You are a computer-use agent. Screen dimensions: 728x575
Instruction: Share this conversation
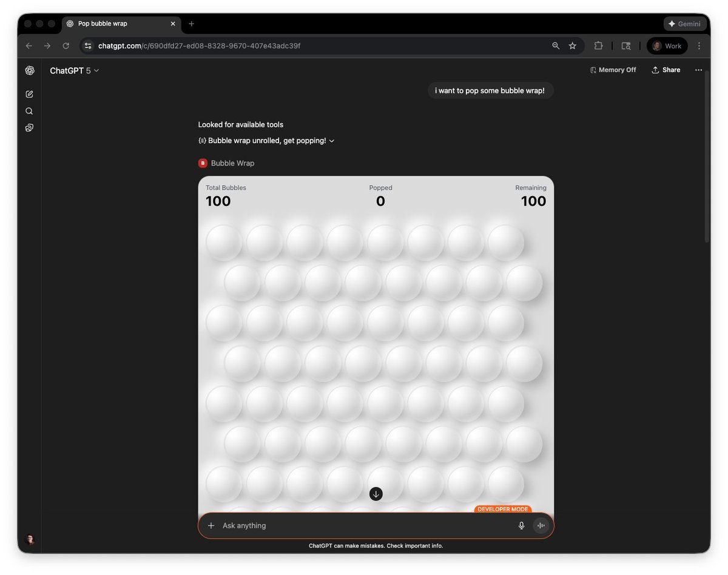point(666,70)
